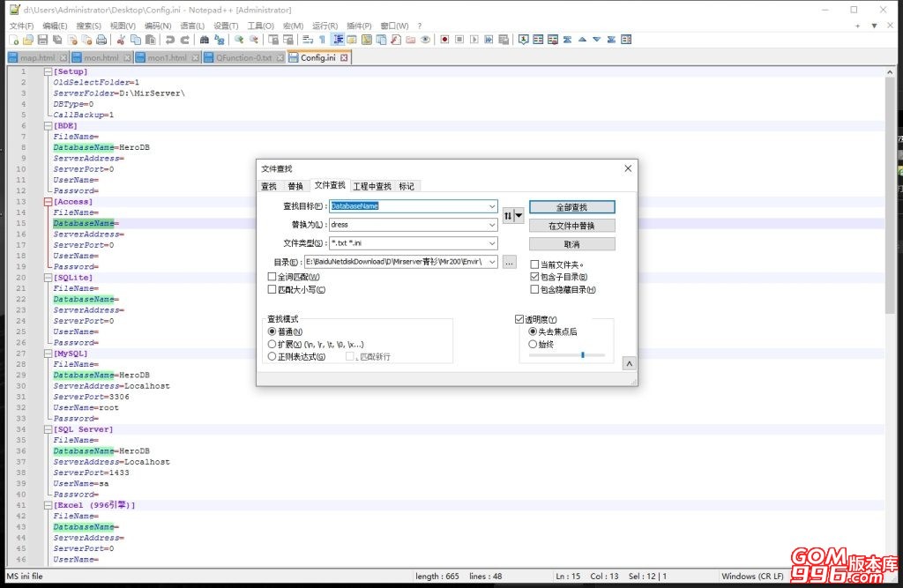The image size is (903, 588).
Task: Select the 始终 transparency radio button
Action: click(534, 342)
